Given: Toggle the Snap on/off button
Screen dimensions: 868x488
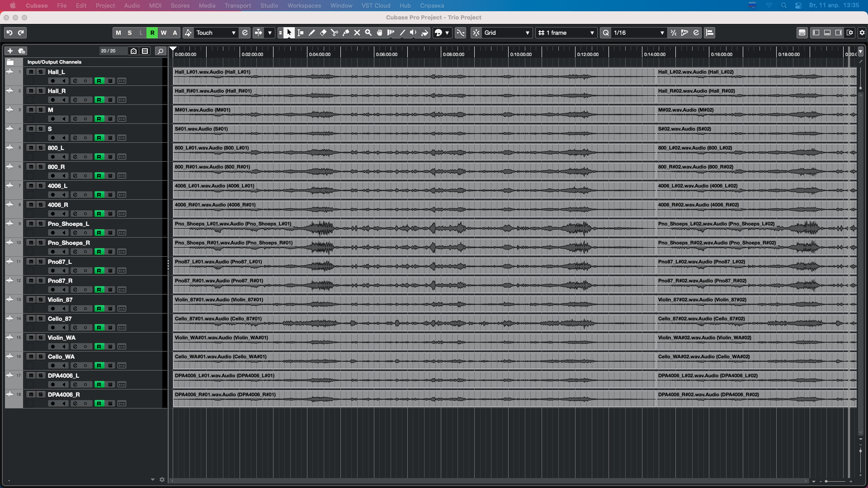Looking at the screenshot, I should (476, 33).
